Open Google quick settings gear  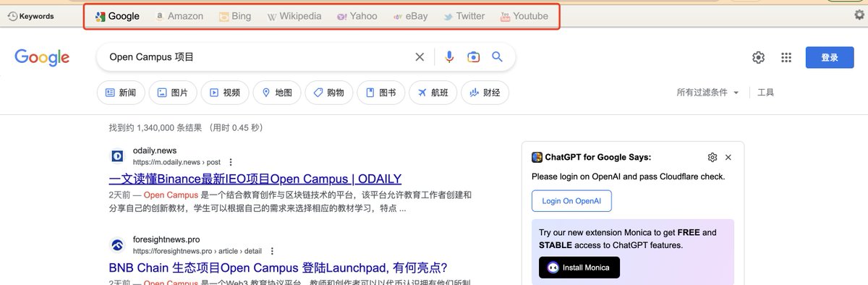tap(758, 57)
